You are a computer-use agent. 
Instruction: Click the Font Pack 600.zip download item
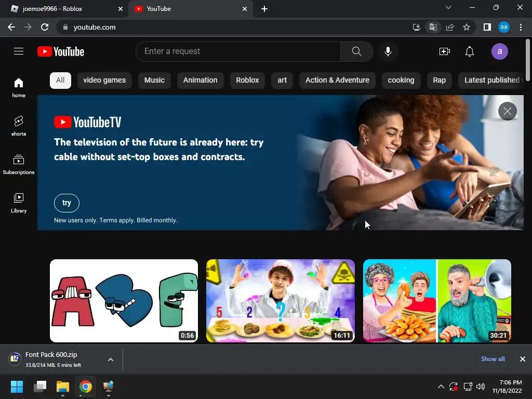point(54,360)
